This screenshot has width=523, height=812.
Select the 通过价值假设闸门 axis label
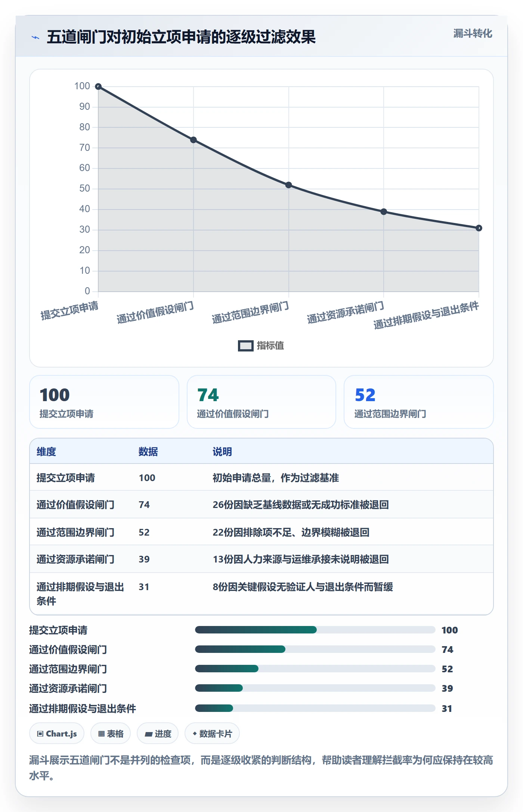155,312
